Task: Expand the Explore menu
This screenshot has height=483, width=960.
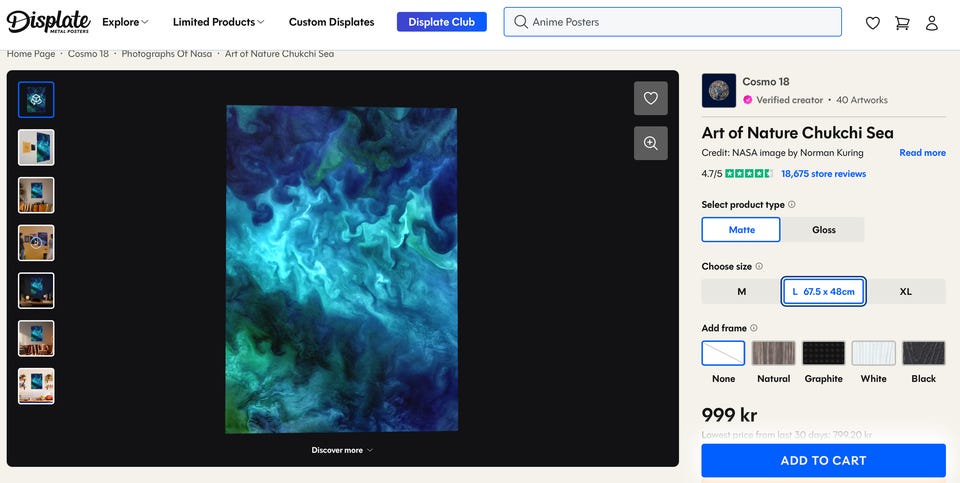Action: click(125, 22)
